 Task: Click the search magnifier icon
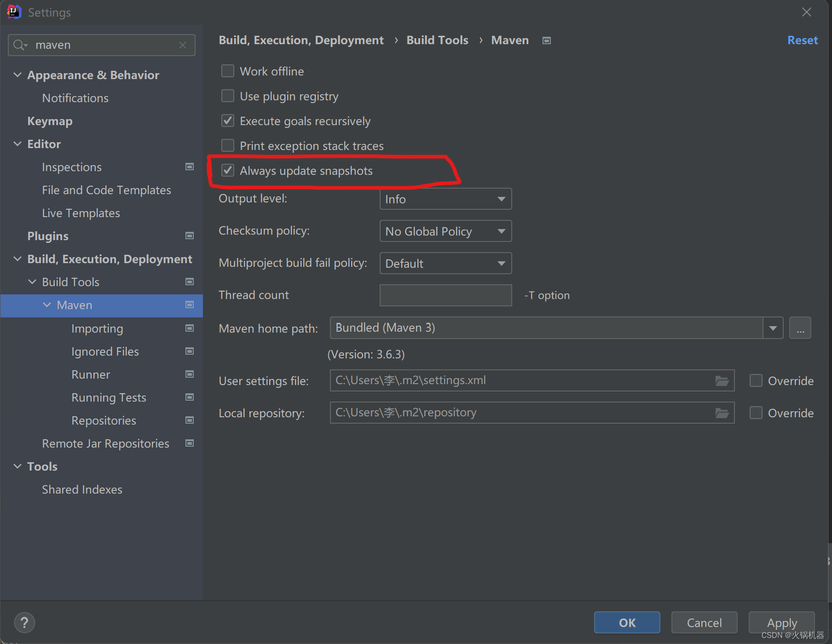point(19,45)
